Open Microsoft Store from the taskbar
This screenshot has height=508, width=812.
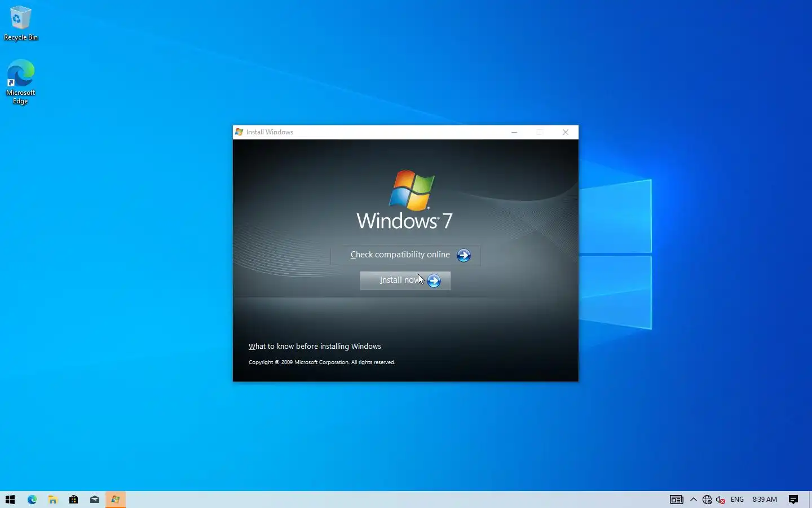point(74,500)
